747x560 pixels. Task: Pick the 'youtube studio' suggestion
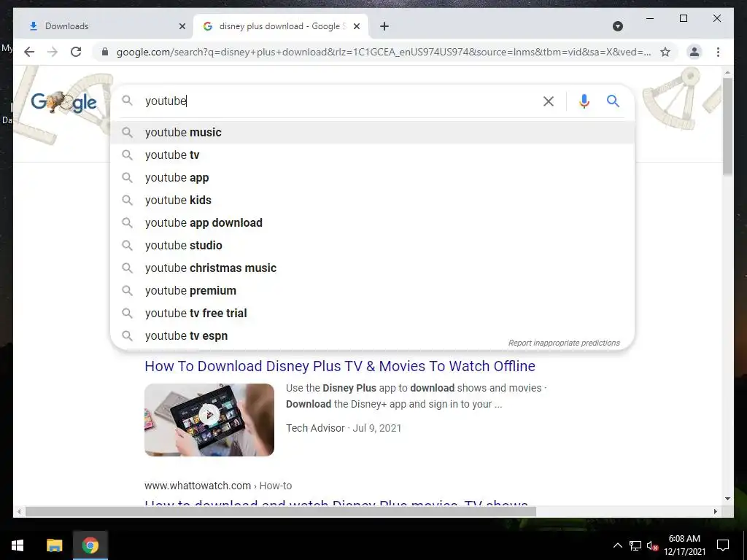click(373, 245)
